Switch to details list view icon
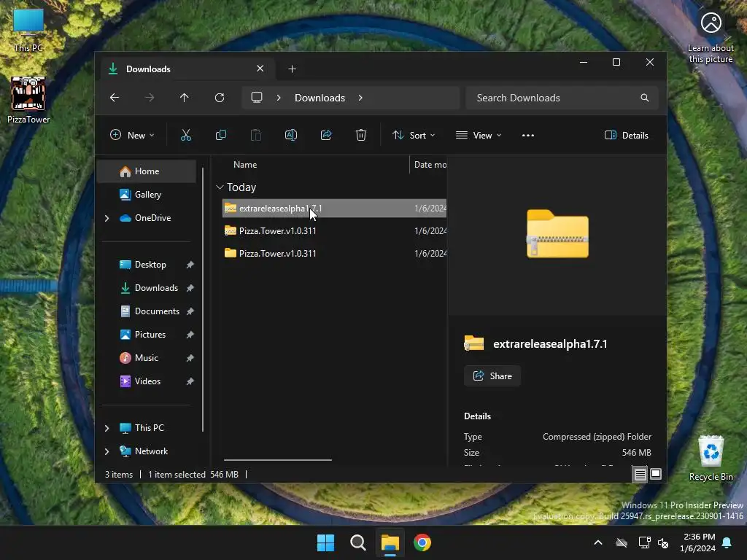This screenshot has height=560, width=747. coord(640,474)
